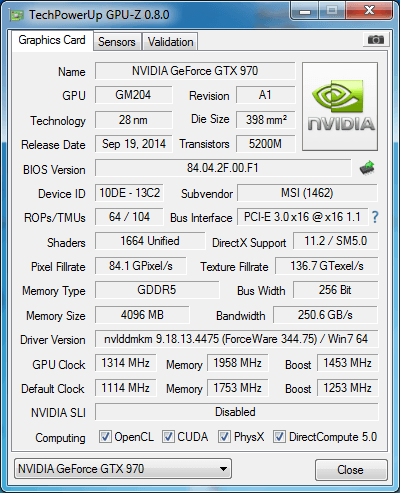Image resolution: width=400 pixels, height=493 pixels.
Task: Click the Device ID field
Action: [129, 193]
